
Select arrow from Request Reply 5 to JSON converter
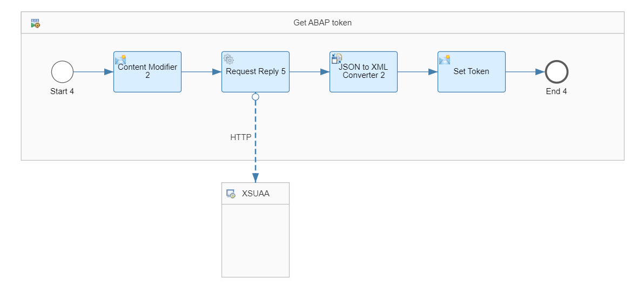click(x=310, y=72)
